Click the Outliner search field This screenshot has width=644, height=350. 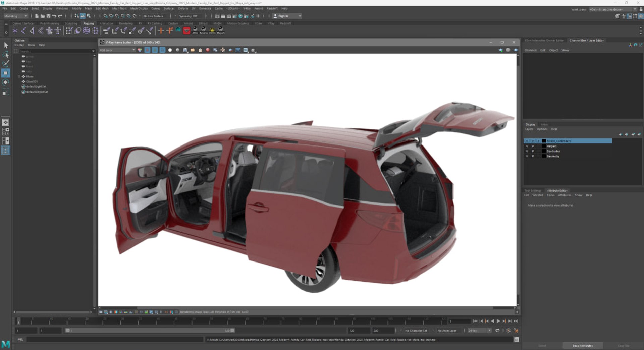55,51
